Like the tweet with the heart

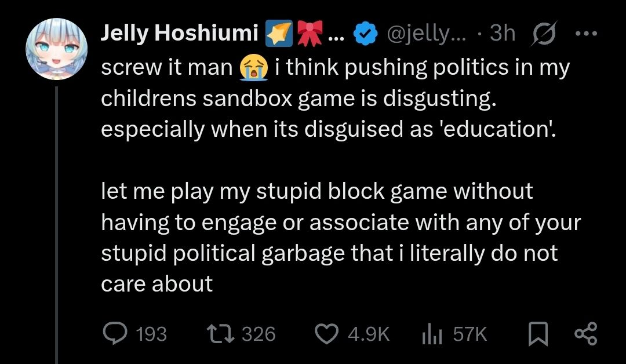coord(327,333)
